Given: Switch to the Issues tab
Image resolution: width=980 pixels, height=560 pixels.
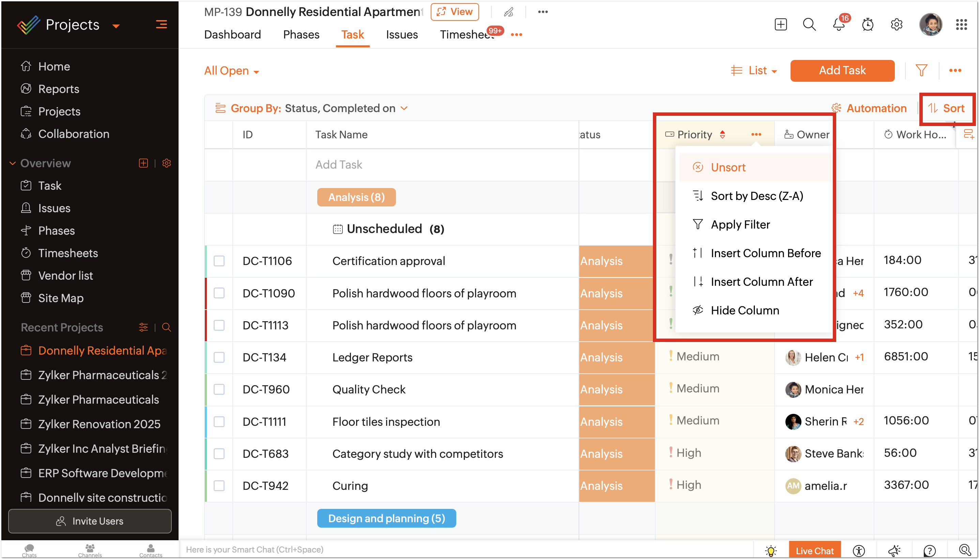Looking at the screenshot, I should click(x=401, y=35).
